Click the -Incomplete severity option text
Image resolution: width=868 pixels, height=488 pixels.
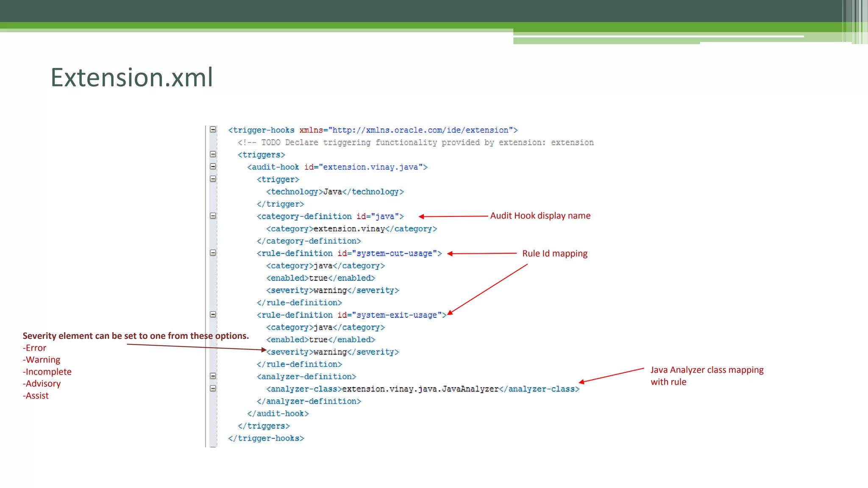(x=47, y=372)
